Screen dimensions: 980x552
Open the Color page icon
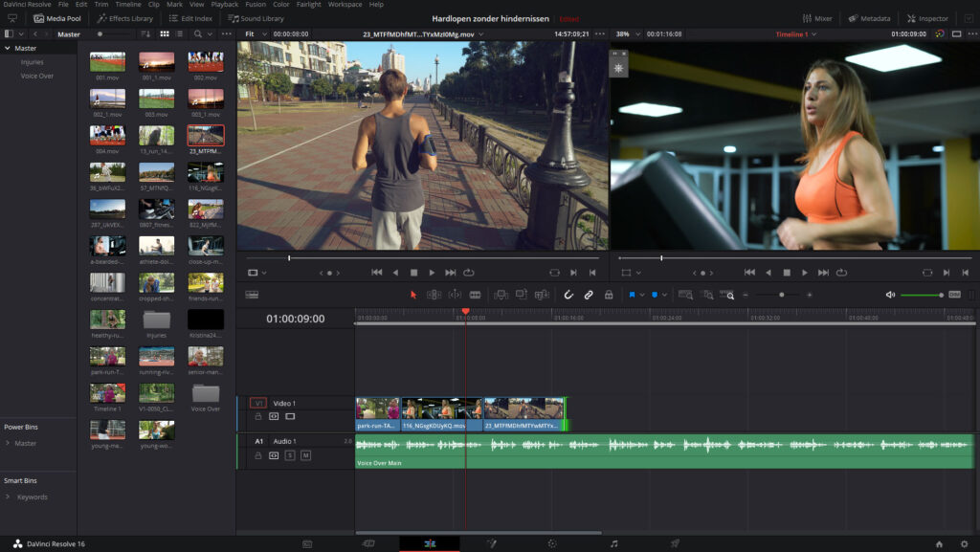click(552, 544)
